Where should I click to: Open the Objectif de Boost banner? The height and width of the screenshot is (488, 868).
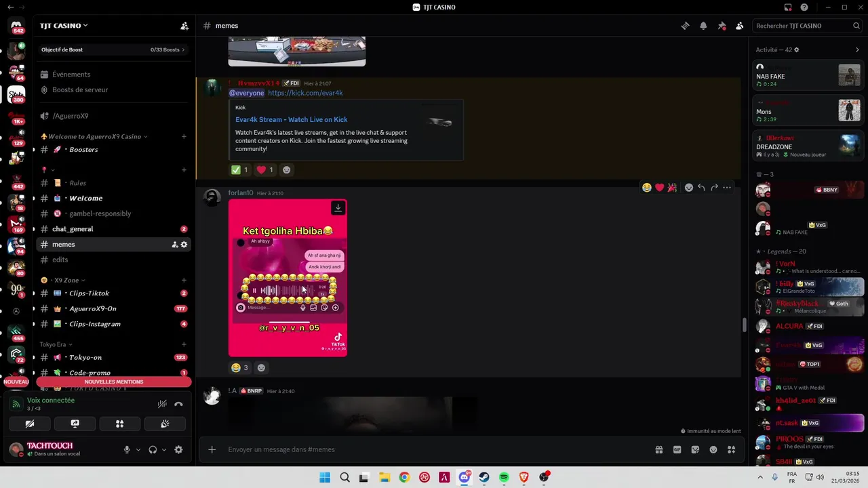(x=113, y=49)
